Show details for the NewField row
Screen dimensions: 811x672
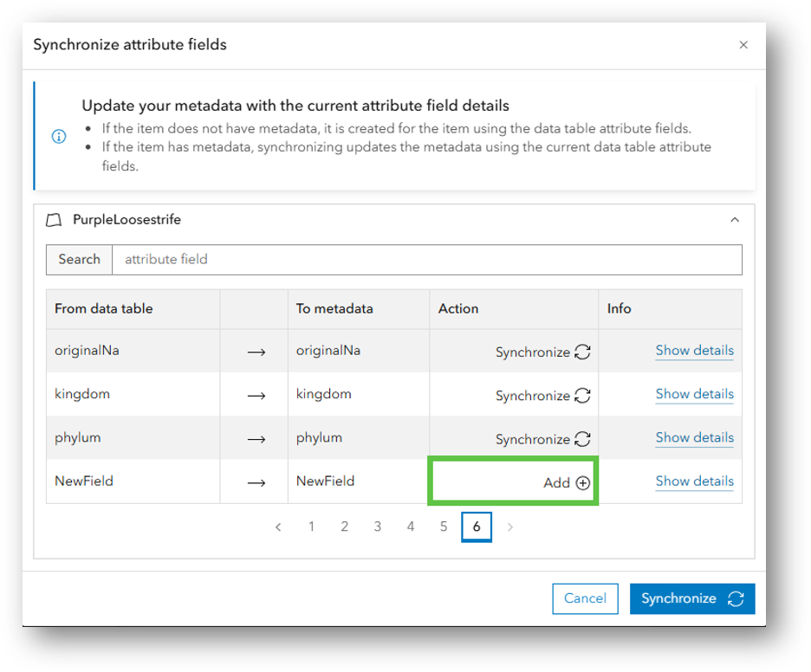click(694, 481)
